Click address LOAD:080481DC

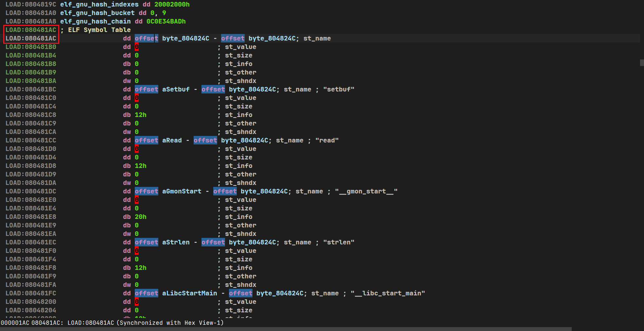pos(31,191)
